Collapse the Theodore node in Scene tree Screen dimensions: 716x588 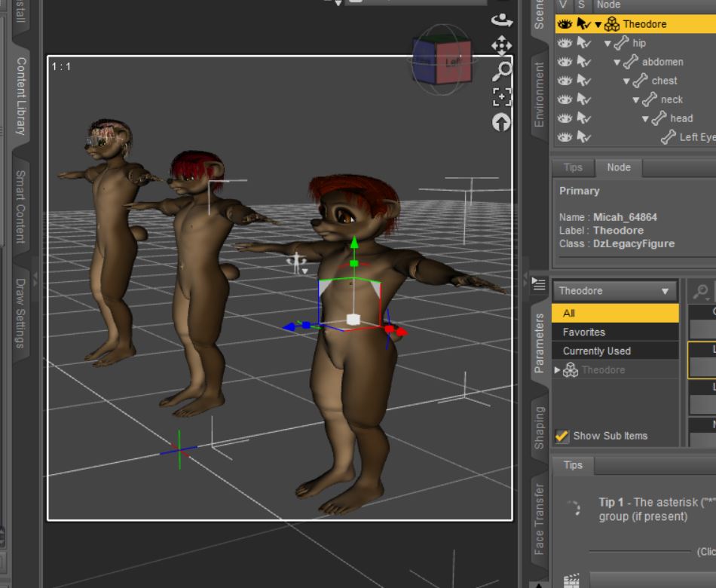598,24
